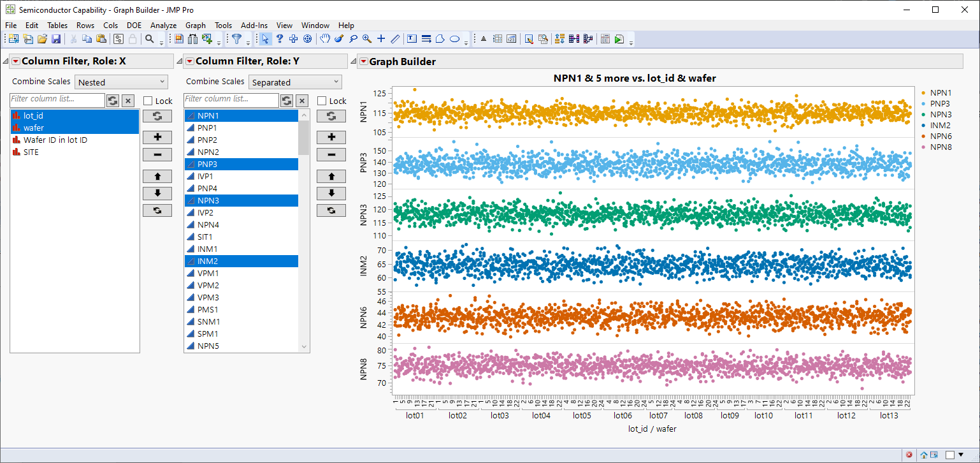Select the Magnifier zoom tool
The image size is (980, 463).
point(366,39)
